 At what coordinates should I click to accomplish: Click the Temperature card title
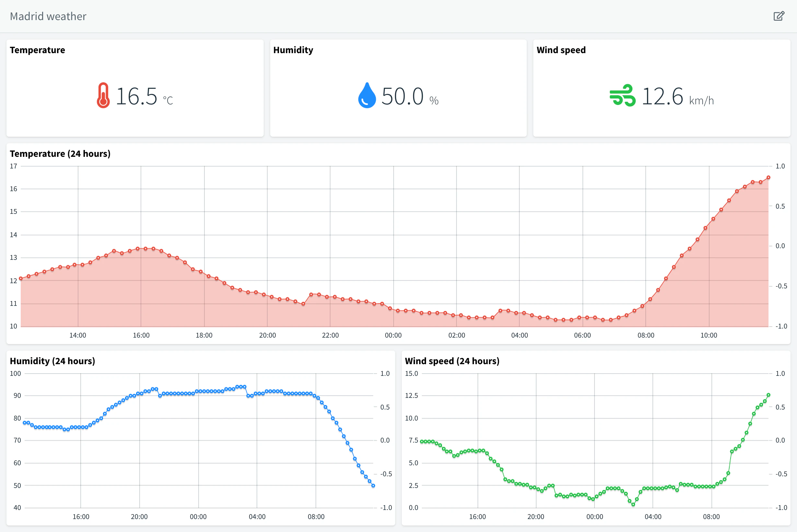37,50
